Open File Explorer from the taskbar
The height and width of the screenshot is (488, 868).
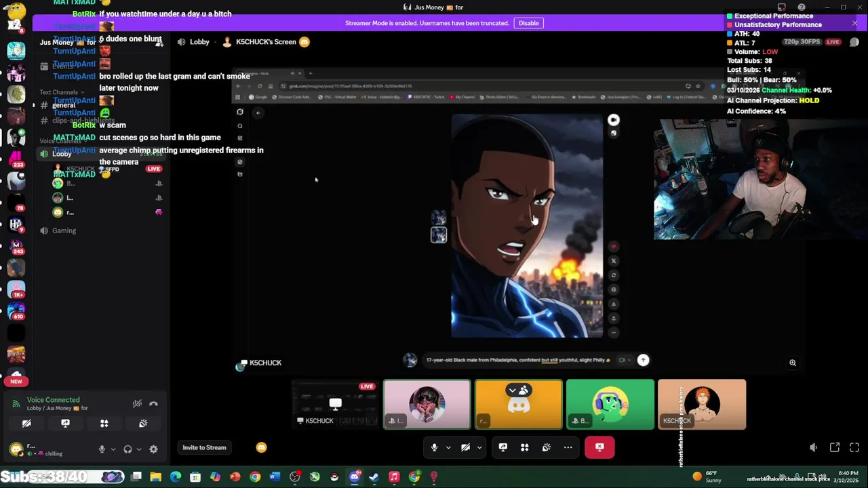pos(156,477)
